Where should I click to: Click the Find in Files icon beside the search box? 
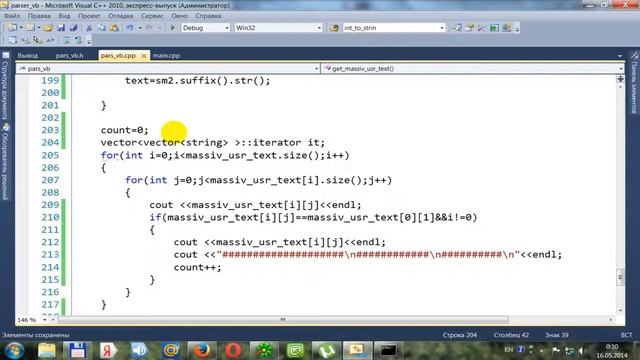(334, 28)
